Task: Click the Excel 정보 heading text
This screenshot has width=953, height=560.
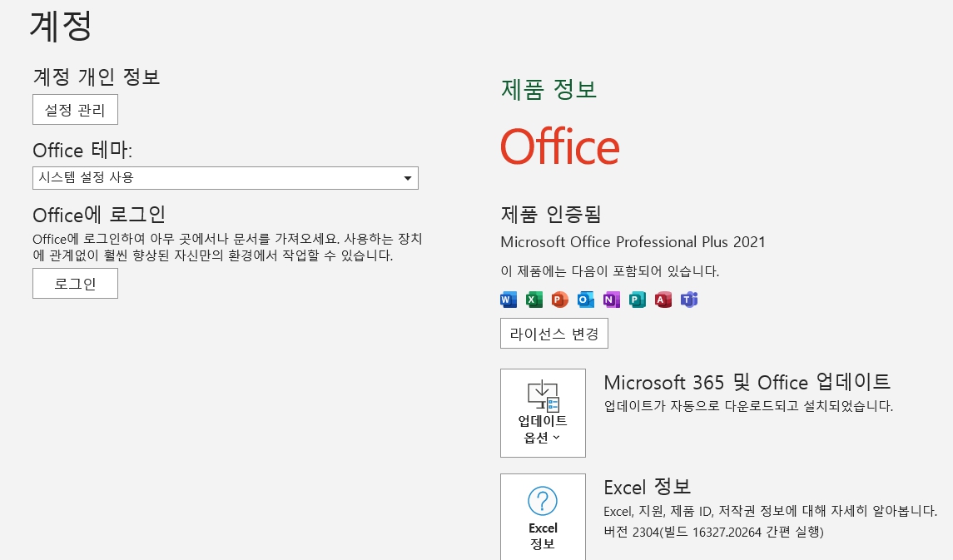Action: tap(648, 487)
